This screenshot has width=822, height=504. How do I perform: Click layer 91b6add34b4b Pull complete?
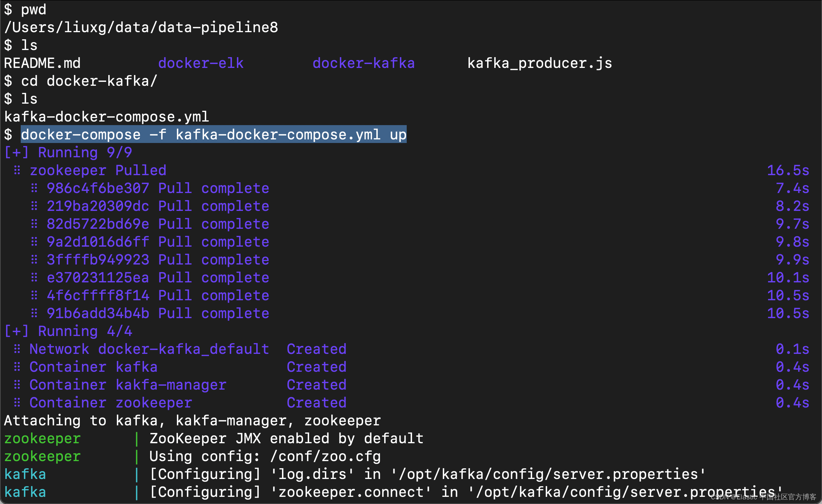coord(158,313)
